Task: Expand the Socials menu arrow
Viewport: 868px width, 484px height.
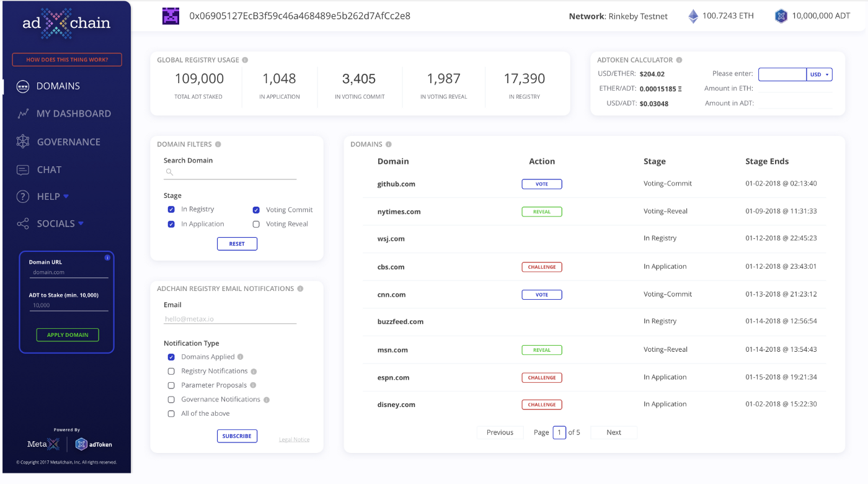Action: (81, 223)
